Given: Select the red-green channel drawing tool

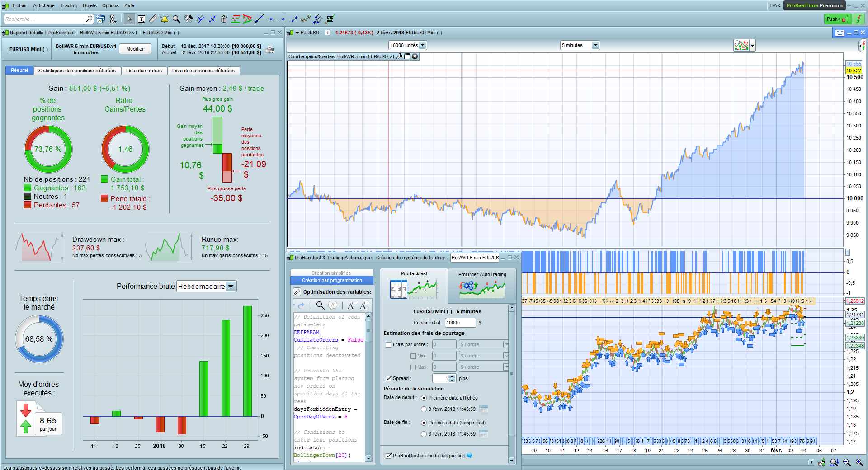Looking at the screenshot, I should 236,19.
